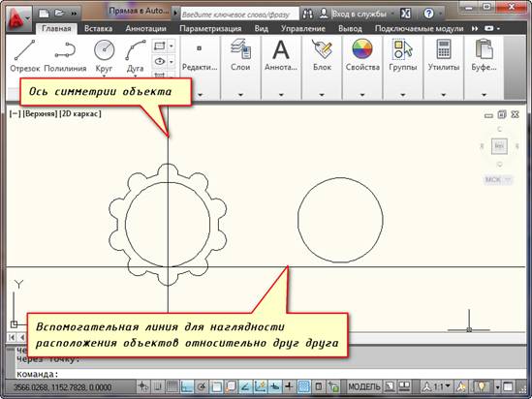Toggle ortho mode in status bar
The height and width of the screenshot is (399, 532).
pos(187,386)
